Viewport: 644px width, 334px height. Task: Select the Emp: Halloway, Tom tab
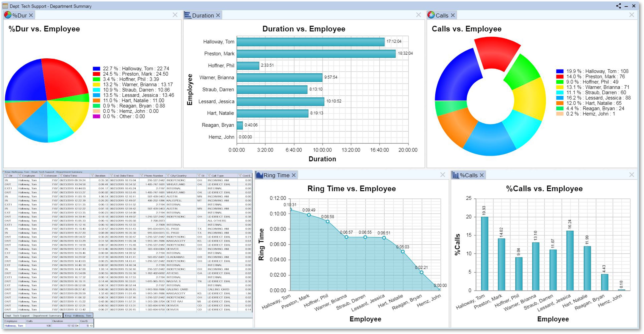[80, 316]
